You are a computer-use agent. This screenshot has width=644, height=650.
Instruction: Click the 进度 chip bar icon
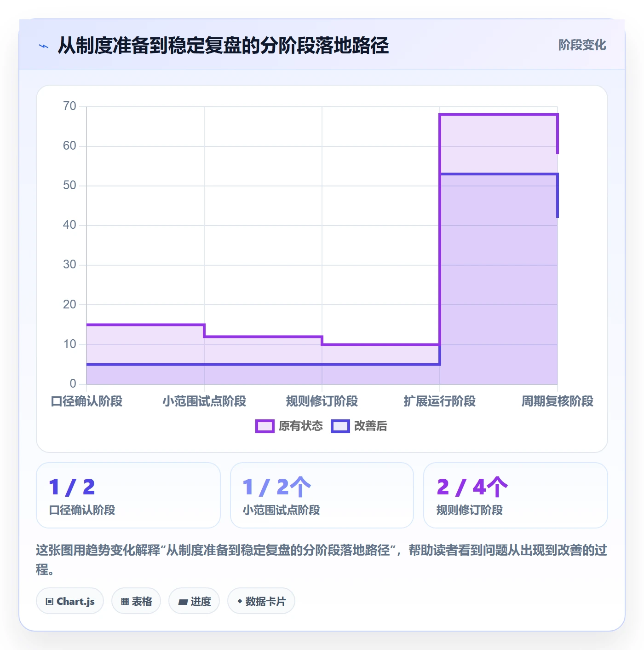[183, 602]
